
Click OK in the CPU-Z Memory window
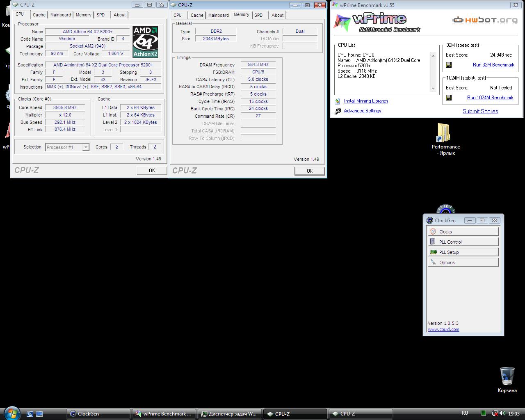point(310,171)
